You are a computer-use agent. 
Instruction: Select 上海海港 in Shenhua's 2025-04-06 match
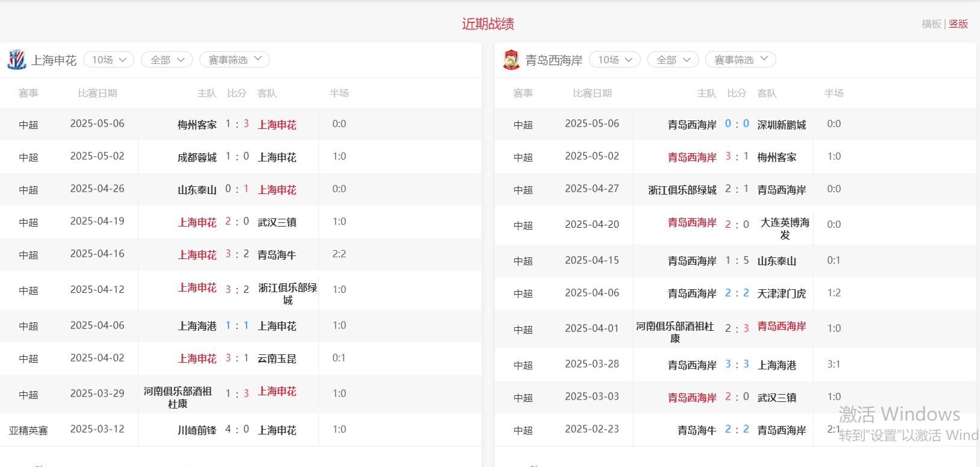coord(197,326)
